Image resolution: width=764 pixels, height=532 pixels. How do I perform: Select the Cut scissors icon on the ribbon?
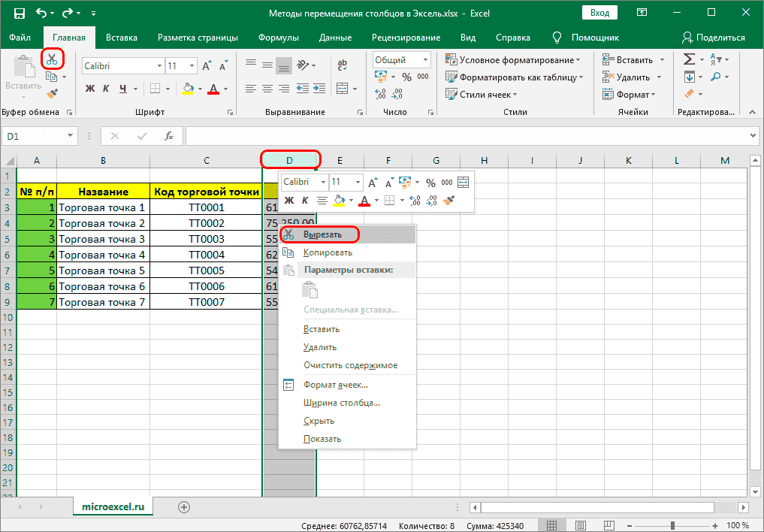click(52, 59)
